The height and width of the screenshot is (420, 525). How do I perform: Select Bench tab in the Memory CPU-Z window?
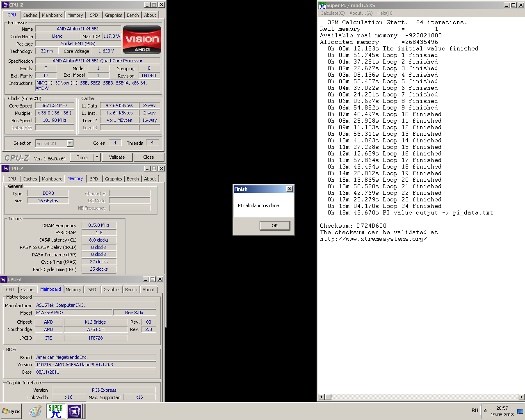tap(133, 179)
